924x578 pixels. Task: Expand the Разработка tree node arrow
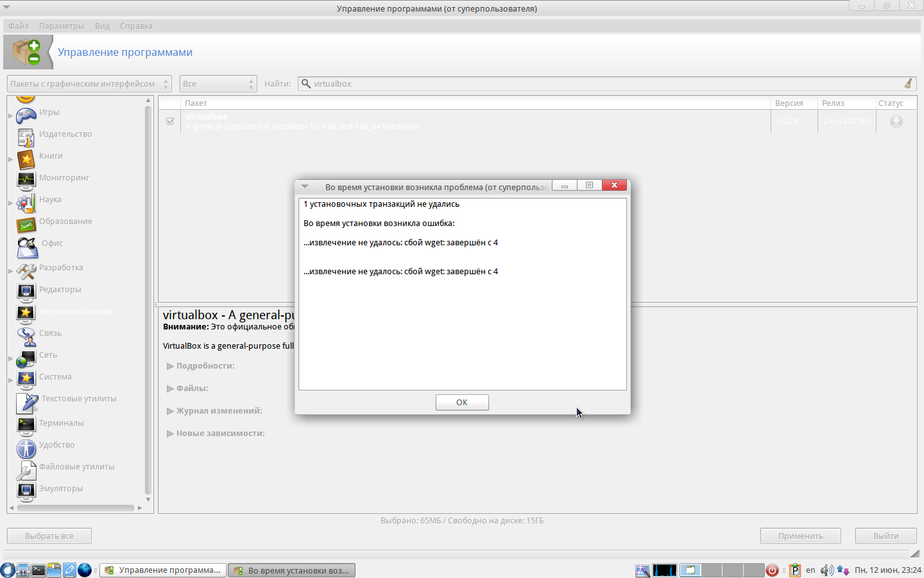point(10,271)
